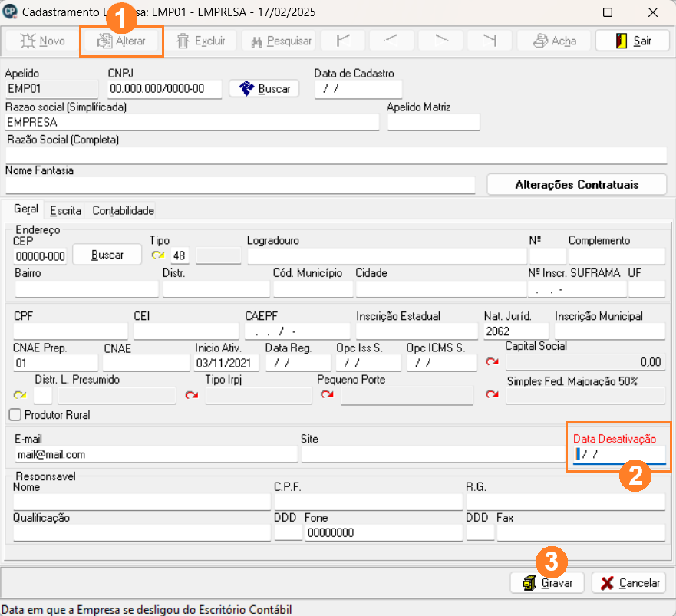This screenshot has width=676, height=616.
Task: Click the Inscrição Estadual field
Action: (x=417, y=331)
